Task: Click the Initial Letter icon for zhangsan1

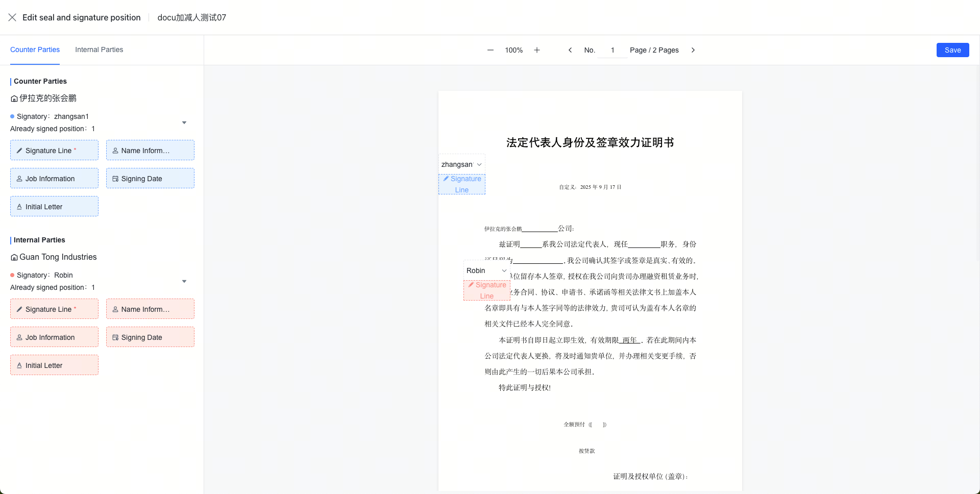Action: point(19,207)
